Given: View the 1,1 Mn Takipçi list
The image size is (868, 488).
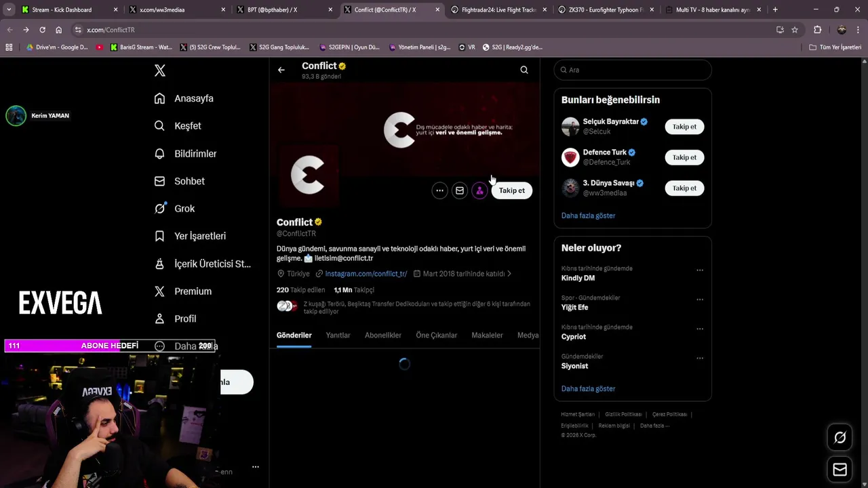Looking at the screenshot, I should (x=354, y=290).
